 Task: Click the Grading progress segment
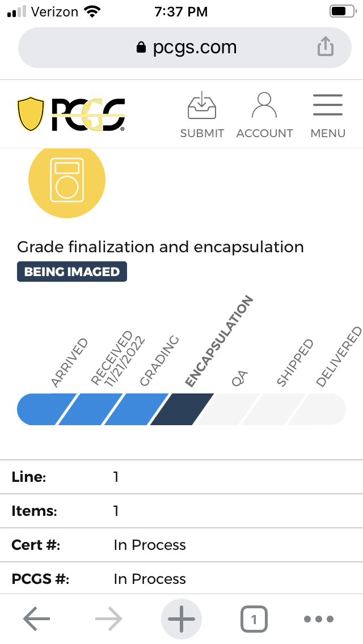136,409
